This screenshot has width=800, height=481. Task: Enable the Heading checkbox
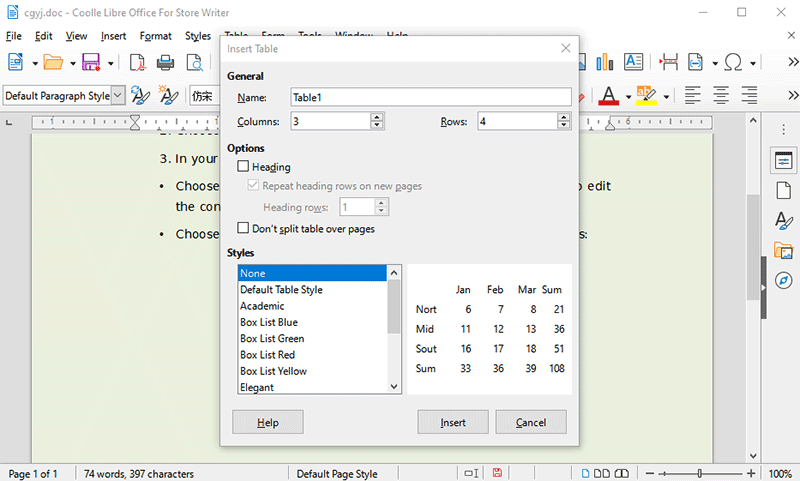pyautogui.click(x=243, y=167)
